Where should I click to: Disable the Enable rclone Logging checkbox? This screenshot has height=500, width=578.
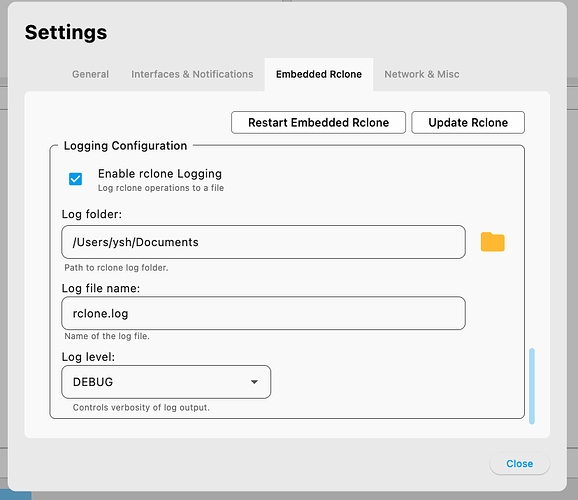point(76,179)
